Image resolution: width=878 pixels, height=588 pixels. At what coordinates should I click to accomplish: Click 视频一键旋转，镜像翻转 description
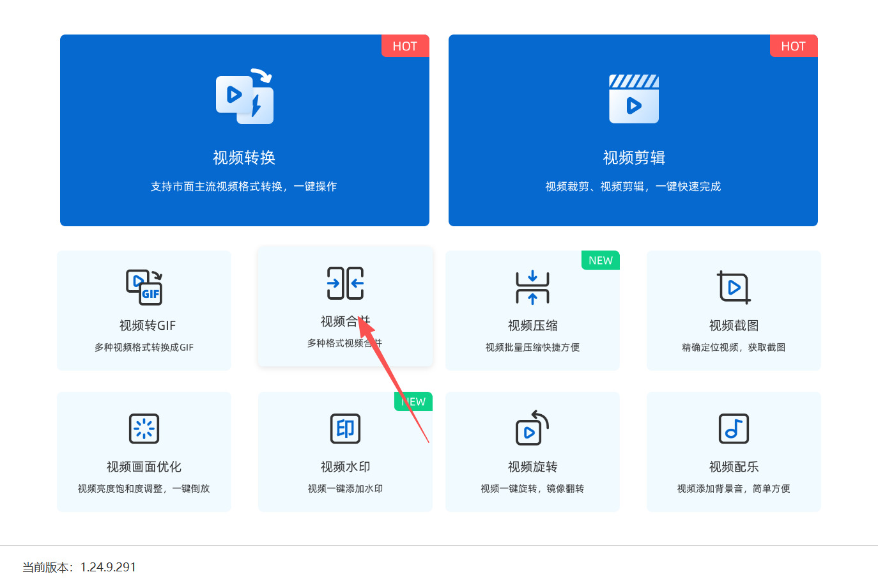coord(533,488)
